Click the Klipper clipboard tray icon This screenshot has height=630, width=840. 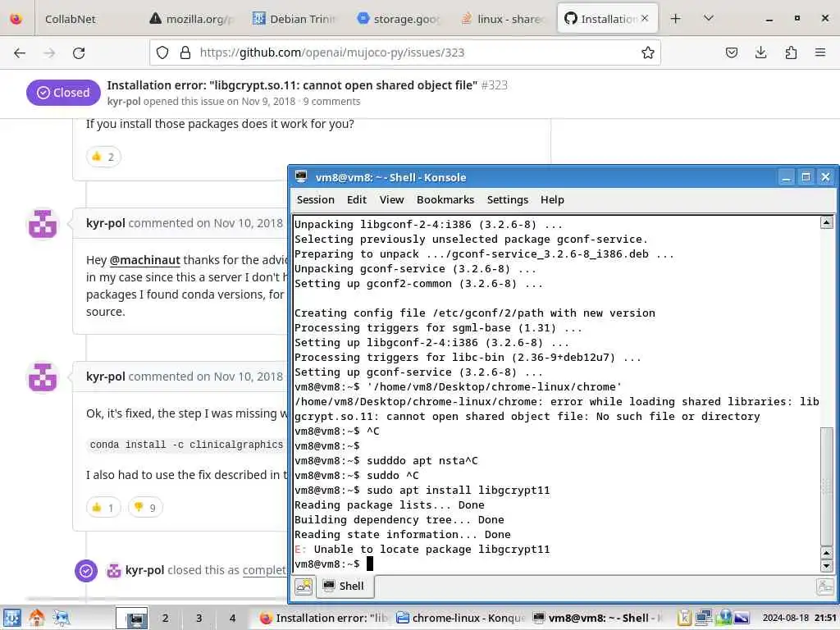coord(684,619)
